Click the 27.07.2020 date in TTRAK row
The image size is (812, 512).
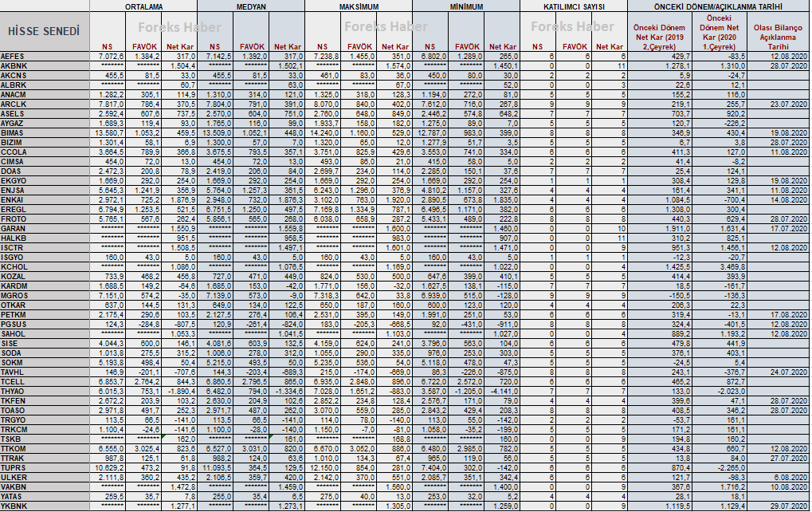(789, 459)
